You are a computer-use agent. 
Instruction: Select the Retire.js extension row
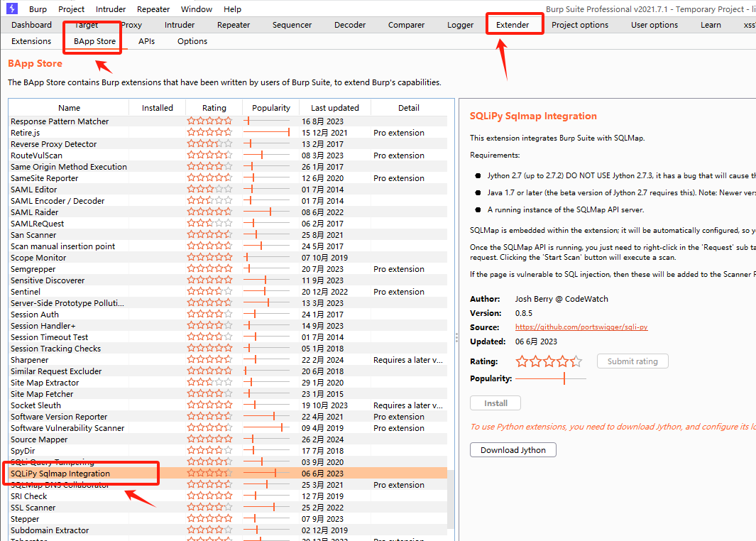pyautogui.click(x=228, y=133)
